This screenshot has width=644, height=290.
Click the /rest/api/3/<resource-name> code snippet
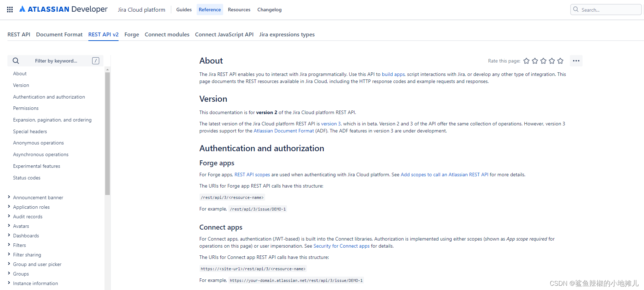(x=232, y=197)
